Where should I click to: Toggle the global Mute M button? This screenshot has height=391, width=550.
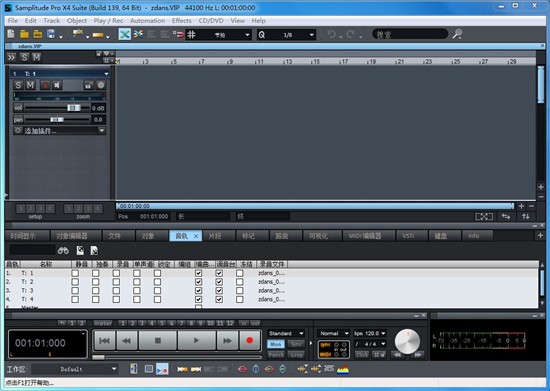click(36, 57)
